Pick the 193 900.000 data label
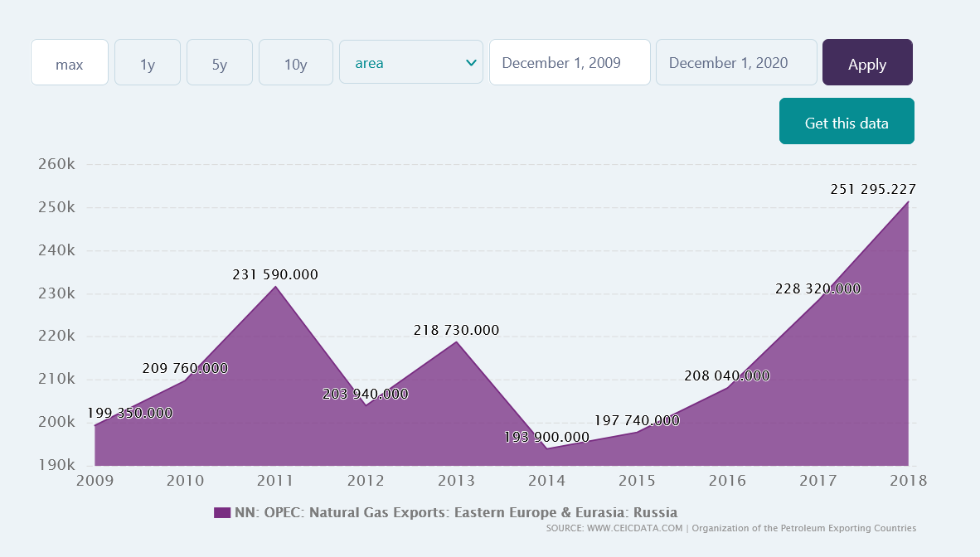The width and height of the screenshot is (980, 557). click(547, 437)
